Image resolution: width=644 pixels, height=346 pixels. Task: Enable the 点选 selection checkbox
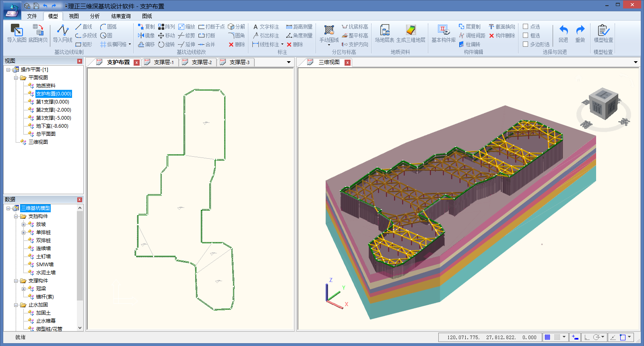(525, 27)
